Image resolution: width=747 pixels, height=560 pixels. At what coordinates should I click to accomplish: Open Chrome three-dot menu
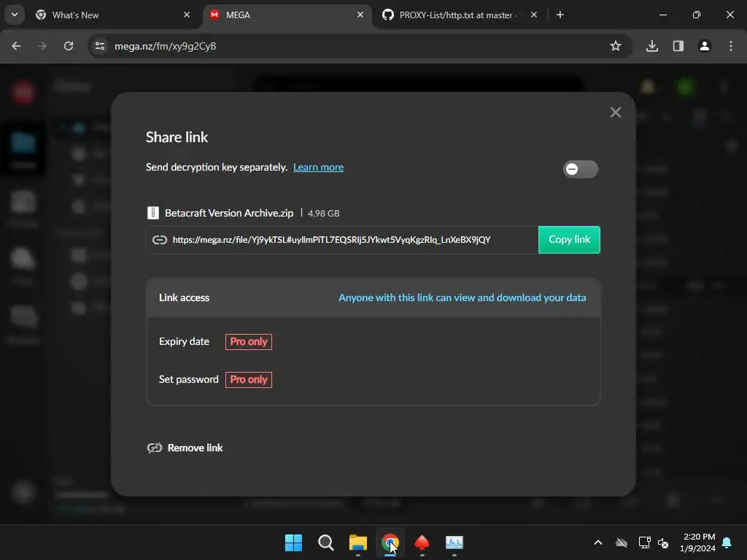(731, 46)
